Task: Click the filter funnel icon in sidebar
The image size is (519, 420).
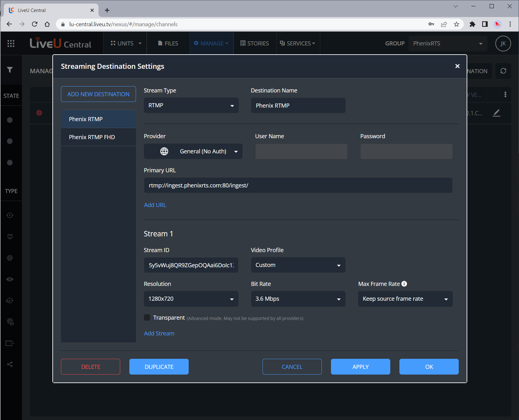Action: (10, 70)
